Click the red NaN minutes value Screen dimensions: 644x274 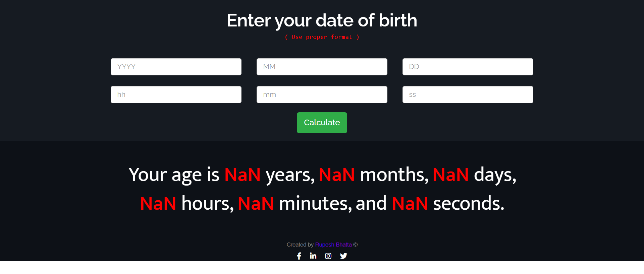(256, 204)
